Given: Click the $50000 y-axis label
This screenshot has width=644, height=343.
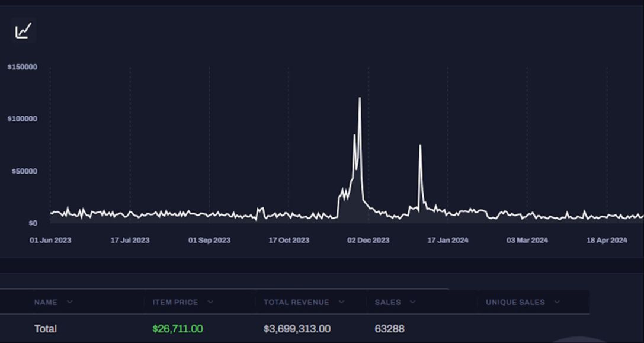Looking at the screenshot, I should (x=24, y=171).
